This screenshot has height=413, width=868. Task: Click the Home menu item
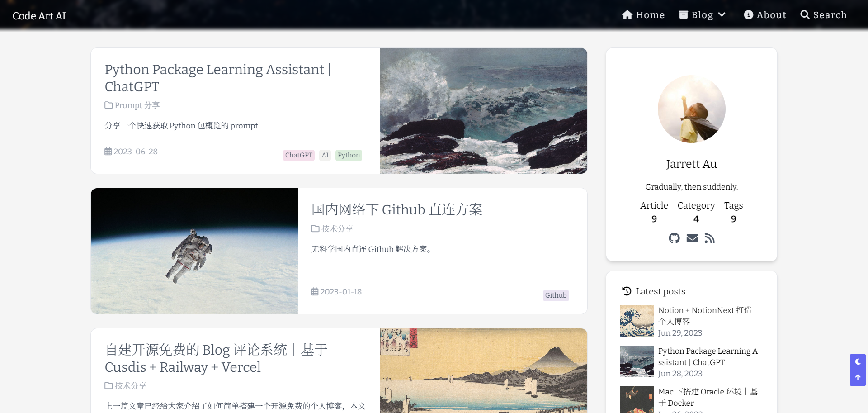pos(643,15)
